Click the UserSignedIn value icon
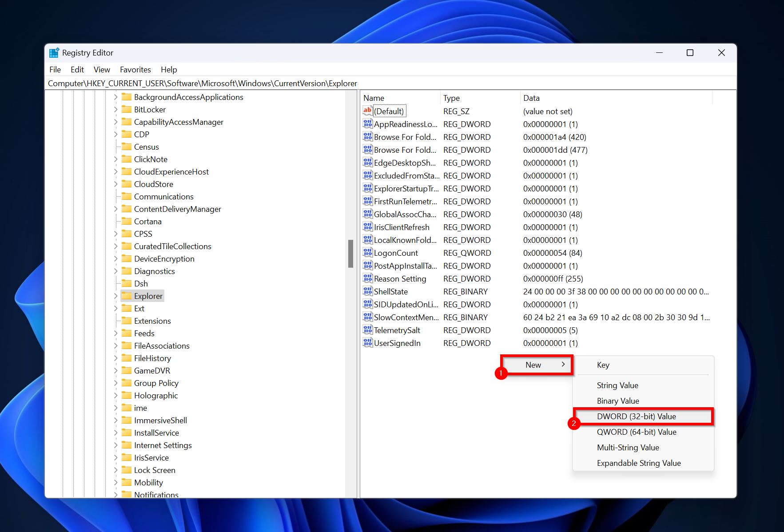The image size is (784, 532). (x=367, y=343)
